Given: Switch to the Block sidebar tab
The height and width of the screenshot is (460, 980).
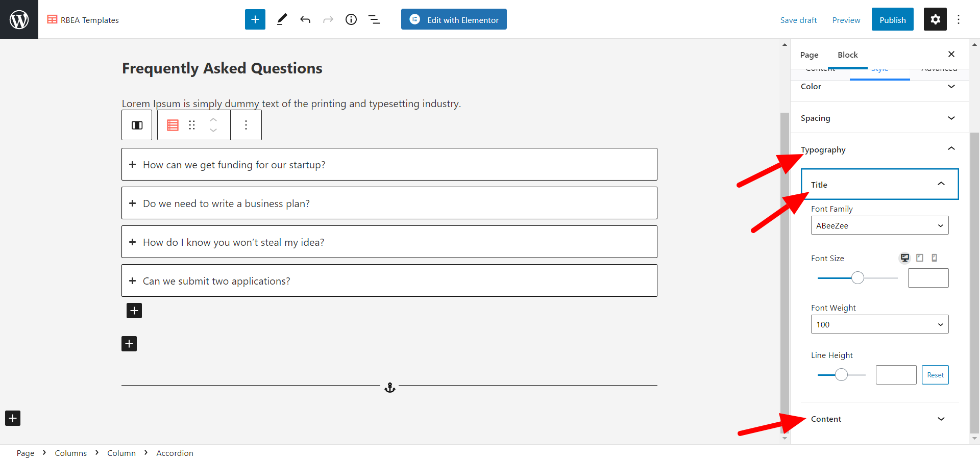Looking at the screenshot, I should 848,55.
